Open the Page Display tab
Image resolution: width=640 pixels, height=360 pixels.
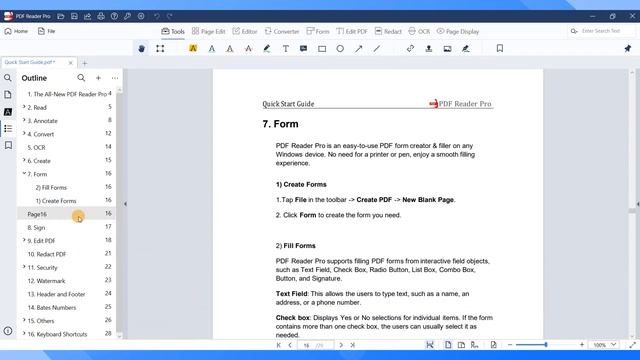[458, 31]
